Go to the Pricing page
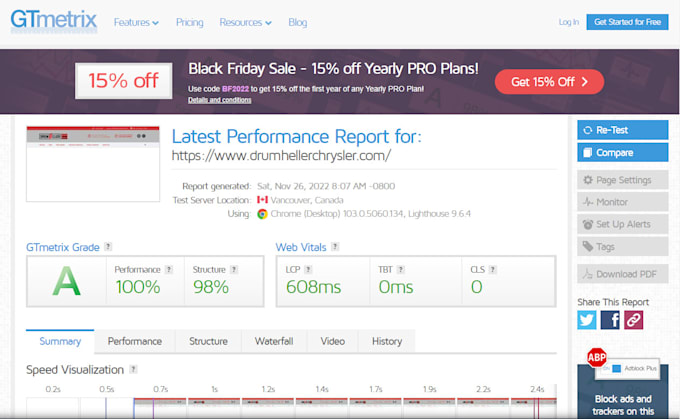The height and width of the screenshot is (419, 680). click(190, 22)
